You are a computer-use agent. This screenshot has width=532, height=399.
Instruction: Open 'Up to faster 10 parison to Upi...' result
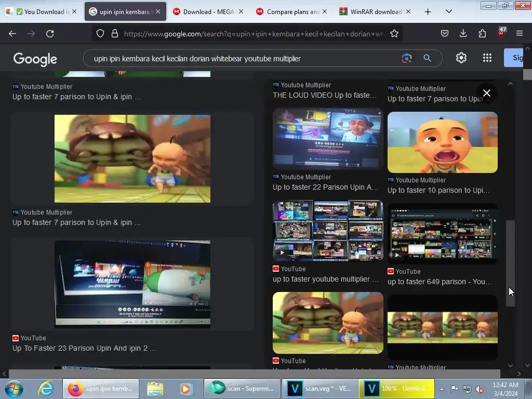coord(438,190)
